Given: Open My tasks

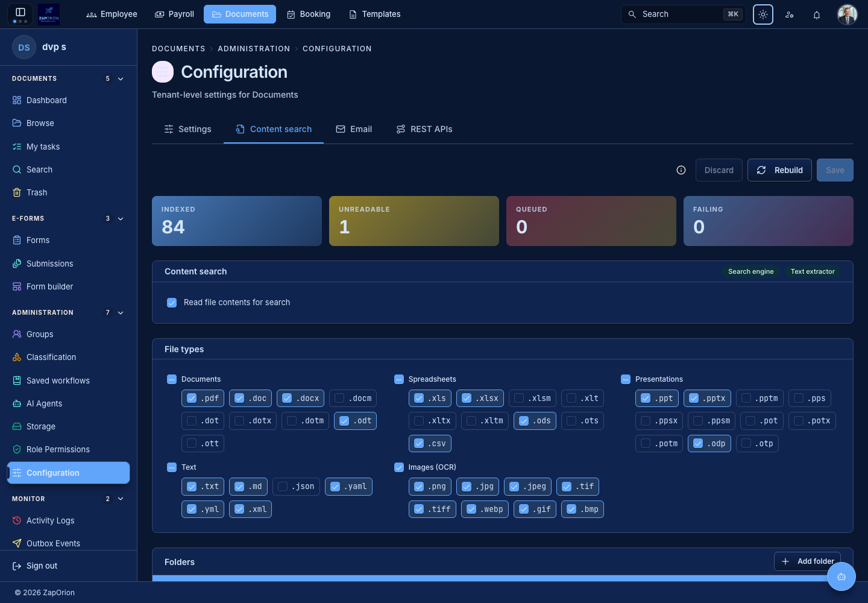Looking at the screenshot, I should click(x=68, y=147).
